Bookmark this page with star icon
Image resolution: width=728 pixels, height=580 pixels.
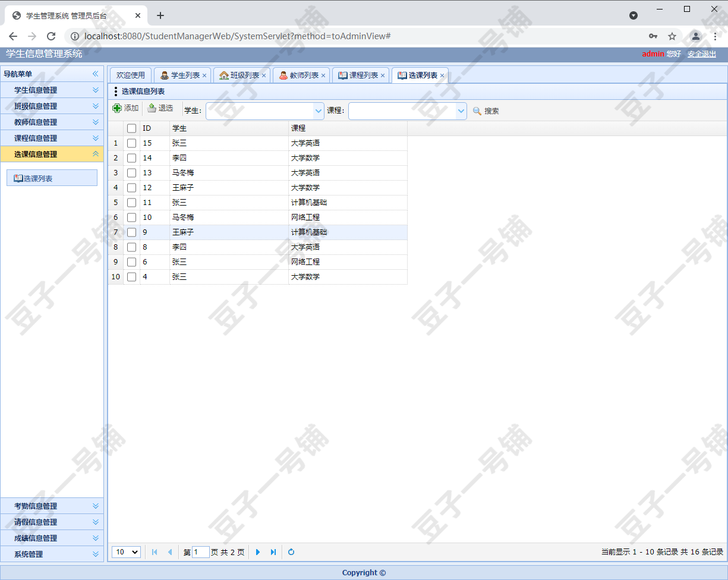pos(672,36)
